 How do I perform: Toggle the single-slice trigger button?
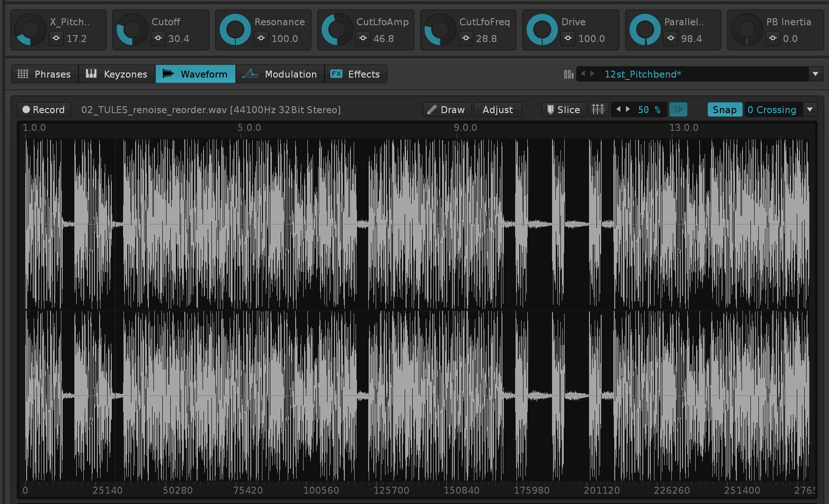pos(678,109)
